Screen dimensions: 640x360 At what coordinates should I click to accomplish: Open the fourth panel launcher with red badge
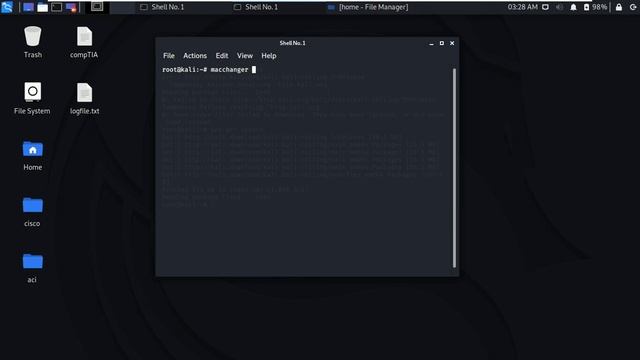coord(71,7)
